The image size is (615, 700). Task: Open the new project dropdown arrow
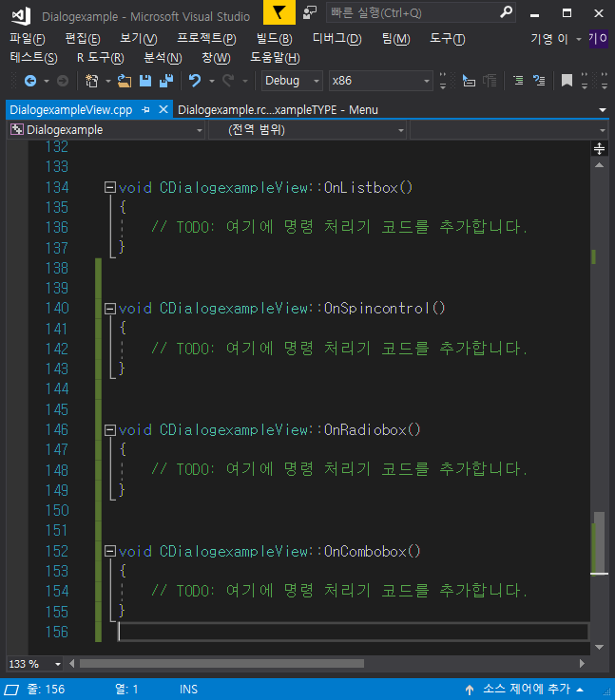107,81
